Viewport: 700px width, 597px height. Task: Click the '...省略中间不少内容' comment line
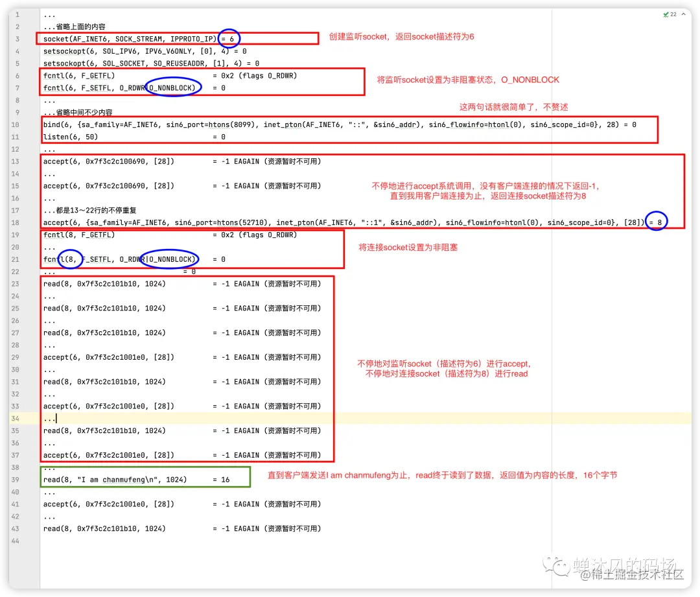(78, 113)
